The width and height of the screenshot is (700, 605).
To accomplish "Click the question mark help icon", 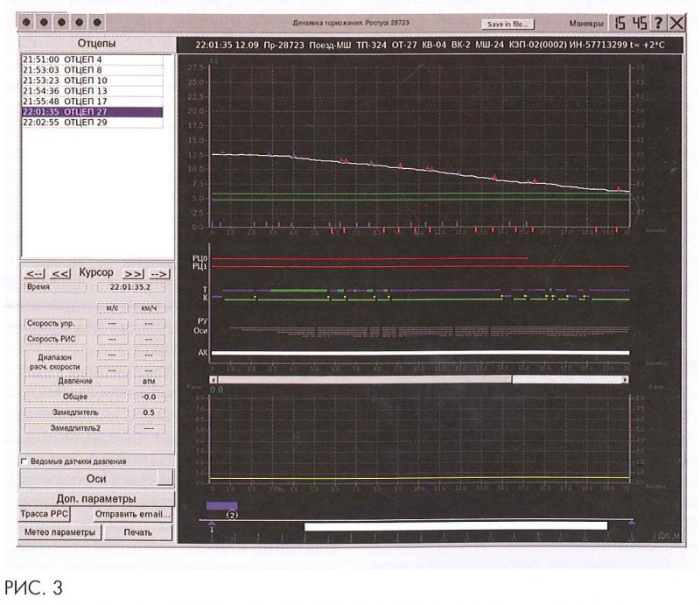I will click(x=658, y=23).
